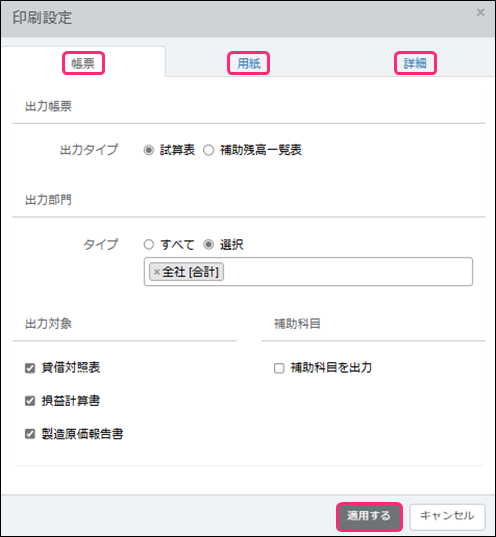Viewport: 496px width, 537px height.
Task: Uncheck 損益計算書 checkbox
Action: point(30,401)
